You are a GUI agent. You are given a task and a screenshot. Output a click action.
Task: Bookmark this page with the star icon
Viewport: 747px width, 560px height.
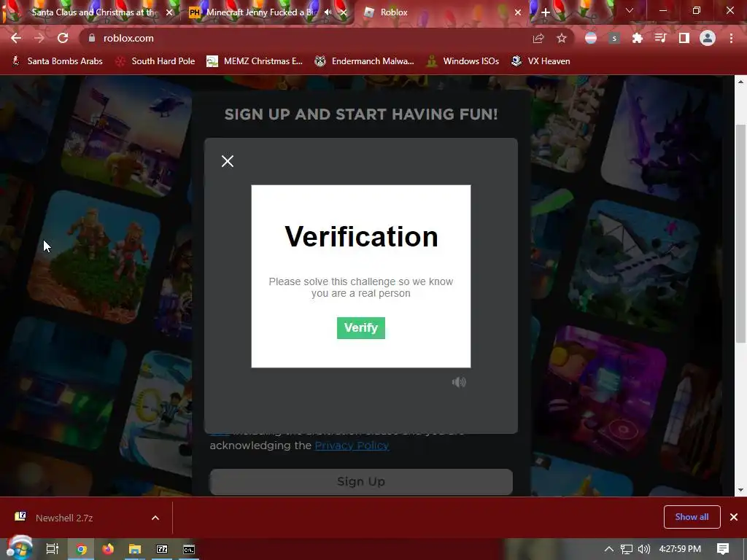coord(562,38)
